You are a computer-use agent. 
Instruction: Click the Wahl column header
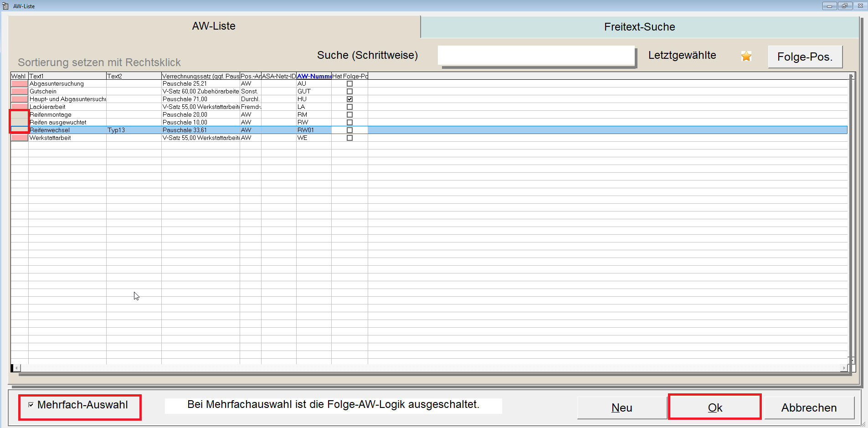pyautogui.click(x=20, y=76)
